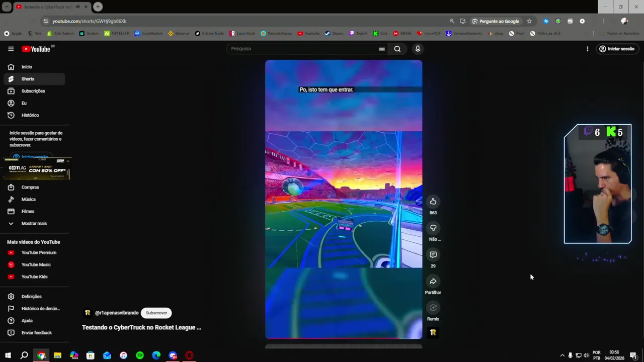The width and height of the screenshot is (644, 362).
Task: Click Pergunte ao Google button
Action: 496,21
